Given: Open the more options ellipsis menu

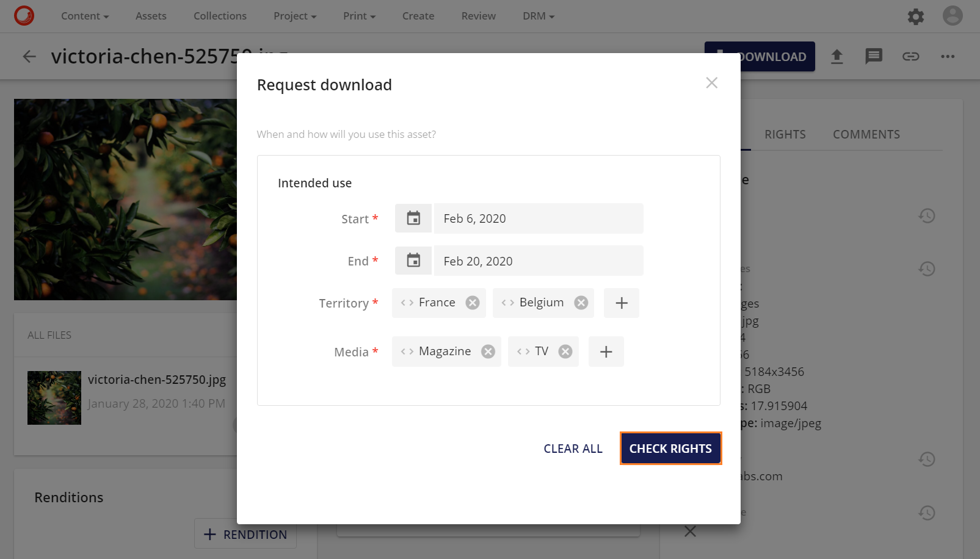Looking at the screenshot, I should [x=947, y=56].
